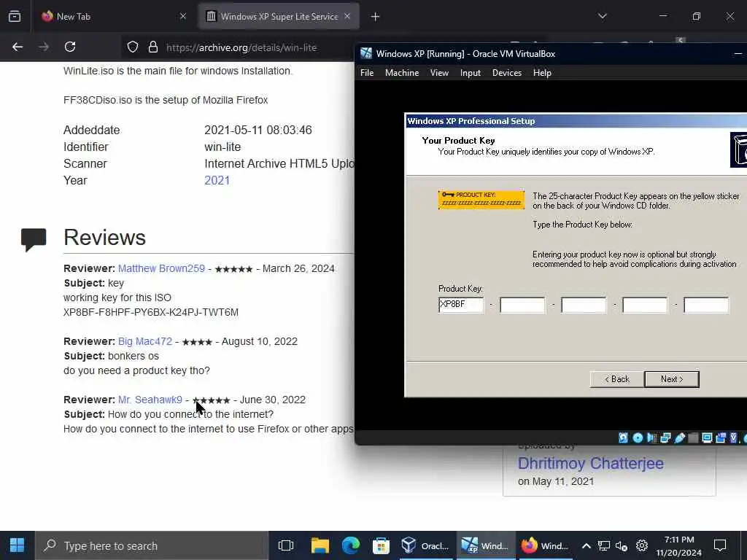The width and height of the screenshot is (747, 560).
Task: Open File Explorer from the taskbar
Action: pos(320,545)
